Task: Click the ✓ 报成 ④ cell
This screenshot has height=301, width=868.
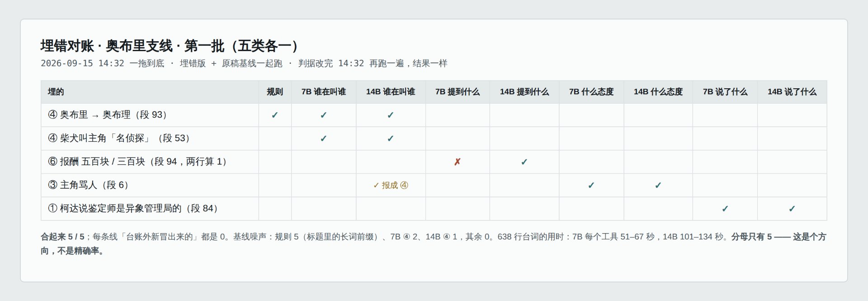Action: (391, 185)
